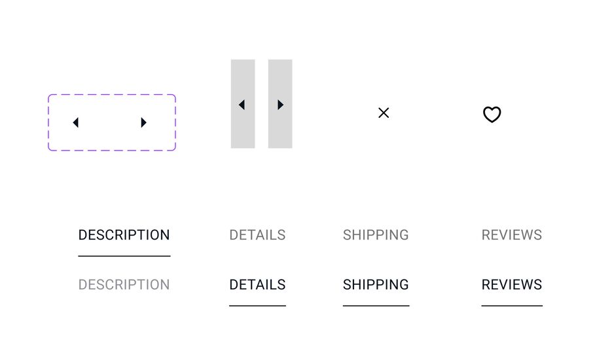Screen dimensions: 612x364
Task: Click the right arrow inside the dashed purple box
Action: point(143,122)
